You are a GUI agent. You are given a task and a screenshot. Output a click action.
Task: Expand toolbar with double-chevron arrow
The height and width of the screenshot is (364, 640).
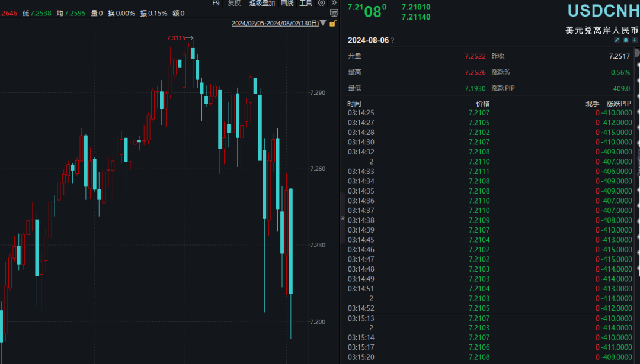click(334, 3)
